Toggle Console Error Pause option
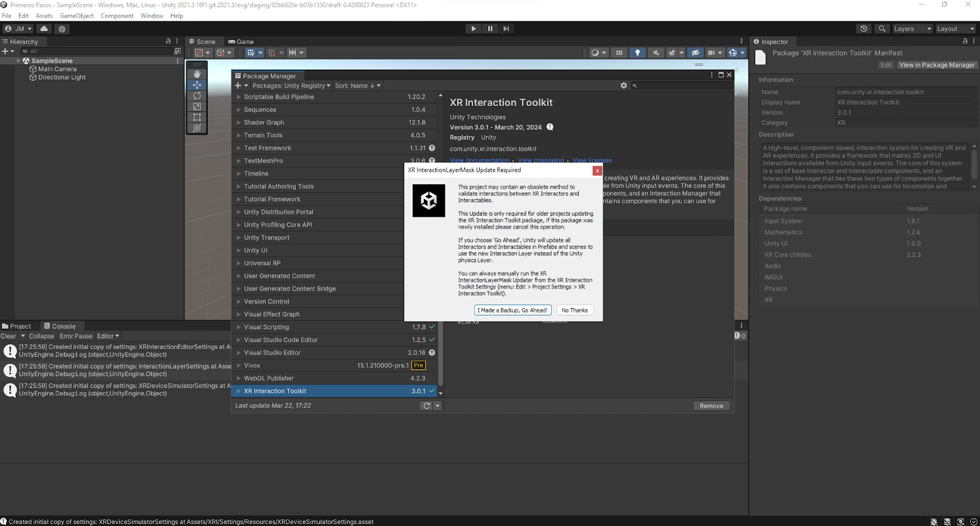This screenshot has width=980, height=526. [x=76, y=336]
